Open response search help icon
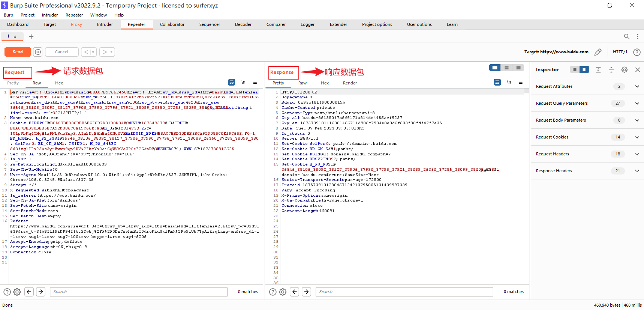The image size is (644, 310). (273, 292)
